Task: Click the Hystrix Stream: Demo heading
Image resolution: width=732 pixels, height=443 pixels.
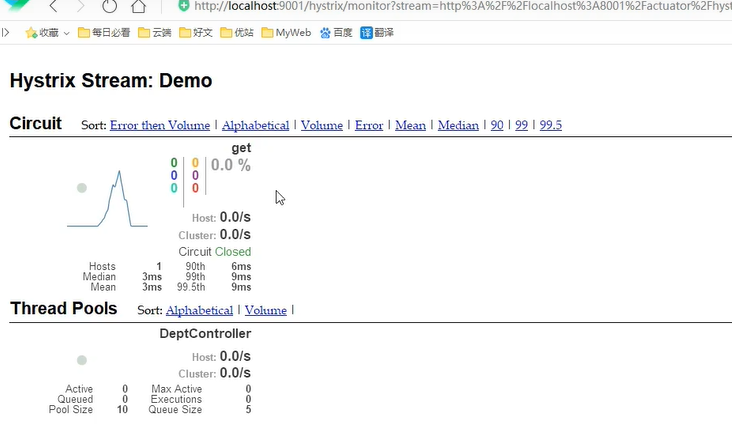Action: click(111, 81)
